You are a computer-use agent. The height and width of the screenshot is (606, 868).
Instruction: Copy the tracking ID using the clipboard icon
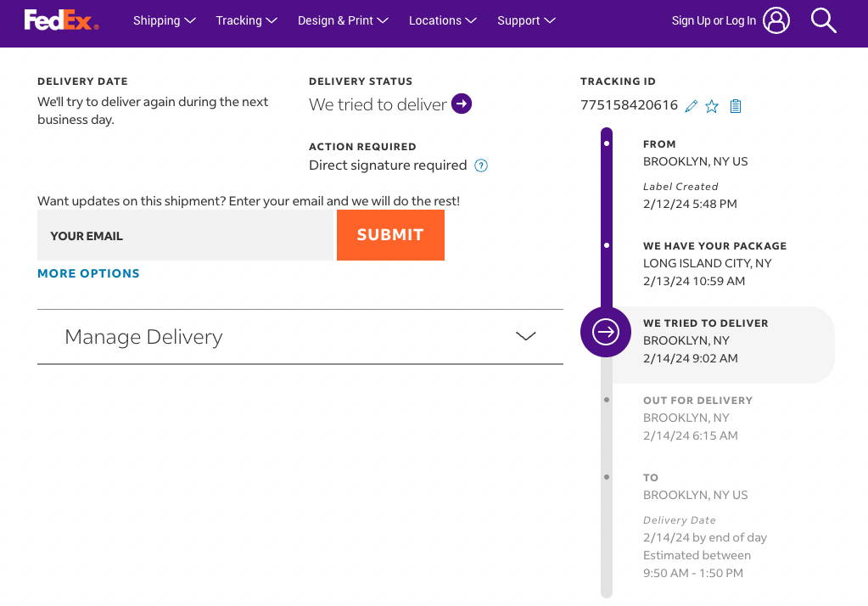(x=735, y=105)
